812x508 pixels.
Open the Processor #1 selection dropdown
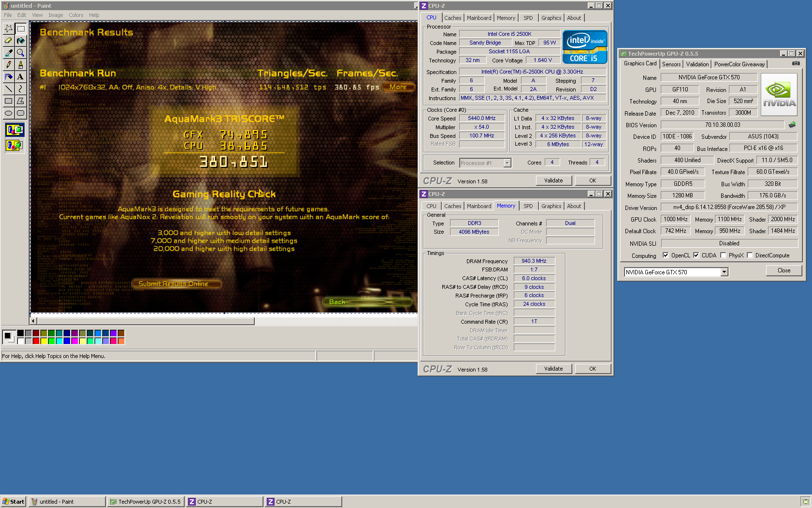(507, 163)
